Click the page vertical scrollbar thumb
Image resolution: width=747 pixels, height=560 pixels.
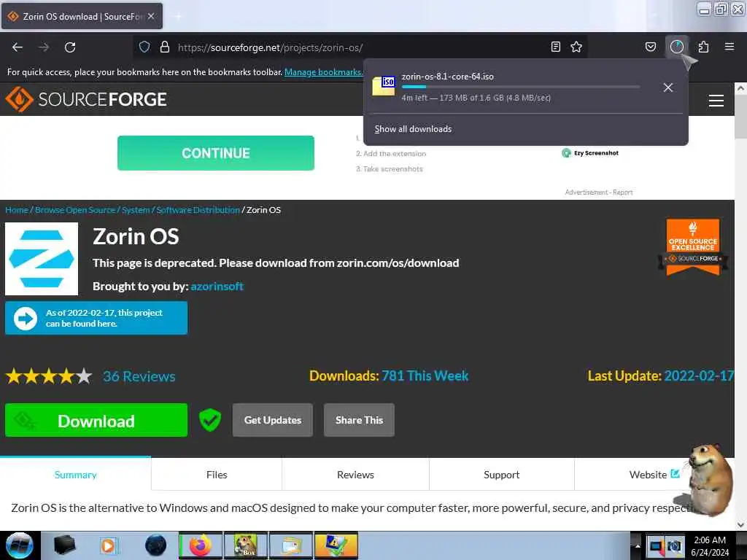tap(740, 116)
